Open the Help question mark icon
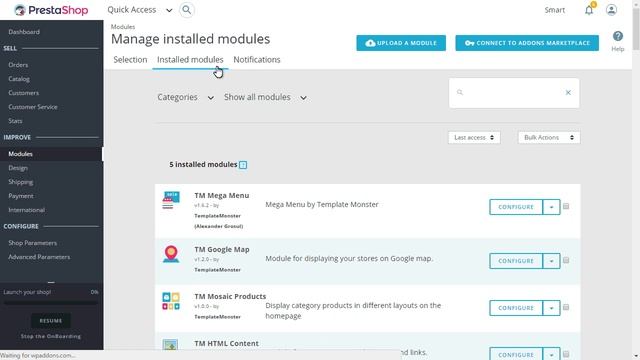640x360 pixels. (618, 36)
